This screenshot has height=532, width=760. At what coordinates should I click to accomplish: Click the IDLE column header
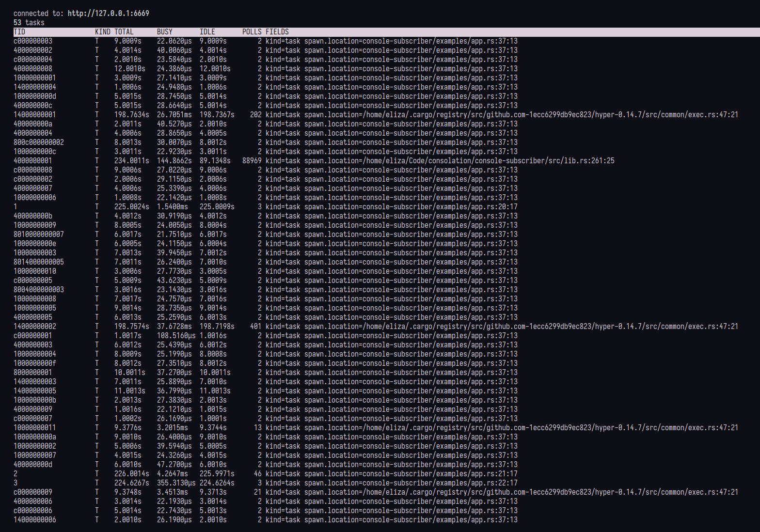(x=207, y=32)
